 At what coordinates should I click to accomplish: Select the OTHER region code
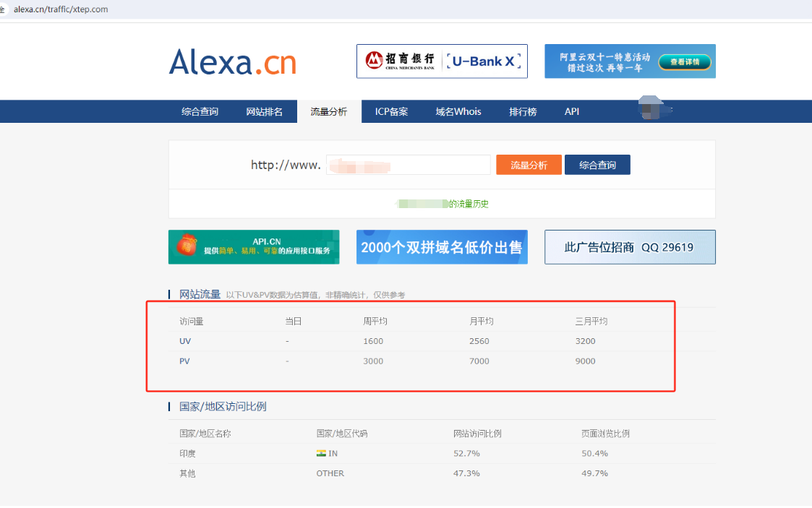coord(330,473)
